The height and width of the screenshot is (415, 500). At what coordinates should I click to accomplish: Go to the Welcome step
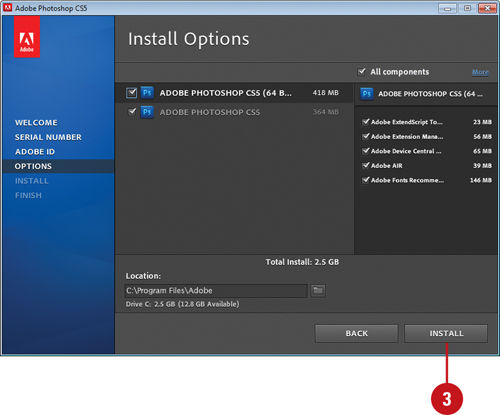point(36,123)
